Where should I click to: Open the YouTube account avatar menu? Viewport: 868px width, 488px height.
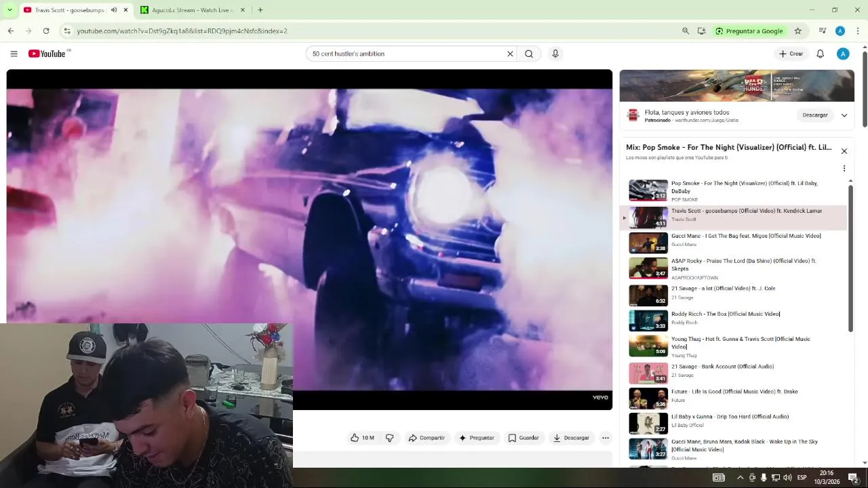(x=843, y=54)
